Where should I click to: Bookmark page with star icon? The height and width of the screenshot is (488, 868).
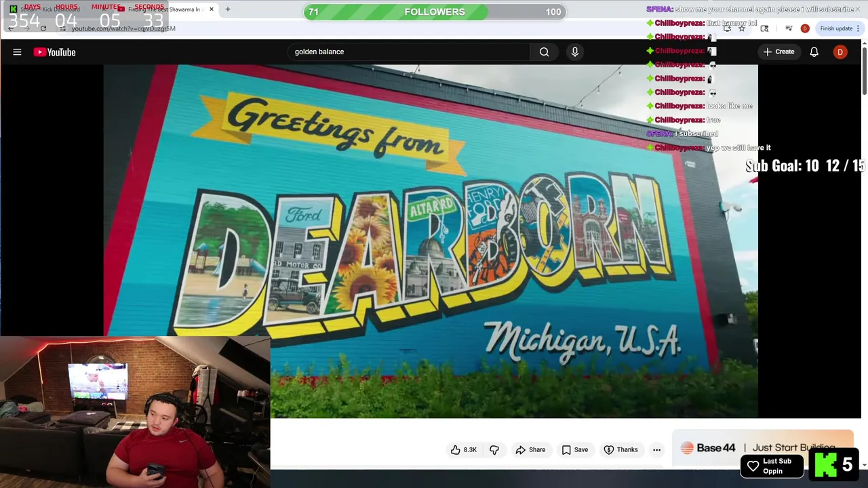coord(742,28)
